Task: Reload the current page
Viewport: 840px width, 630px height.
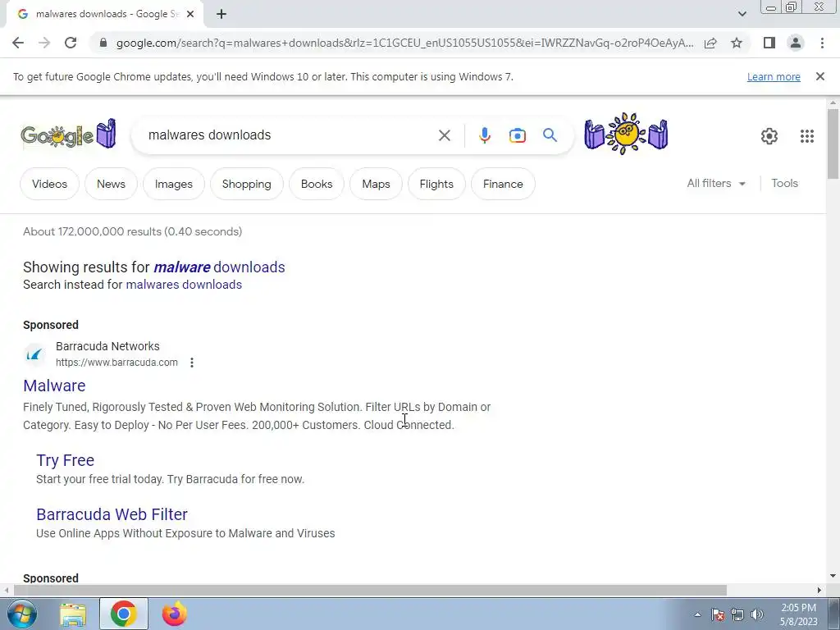Action: 71,43
